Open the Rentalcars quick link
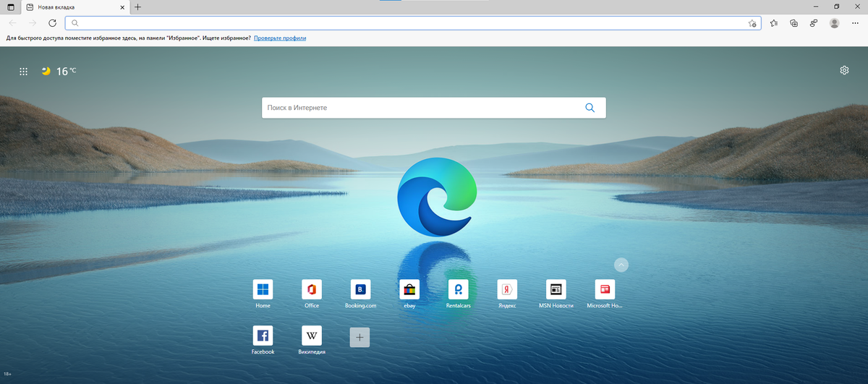868x384 pixels. click(459, 294)
